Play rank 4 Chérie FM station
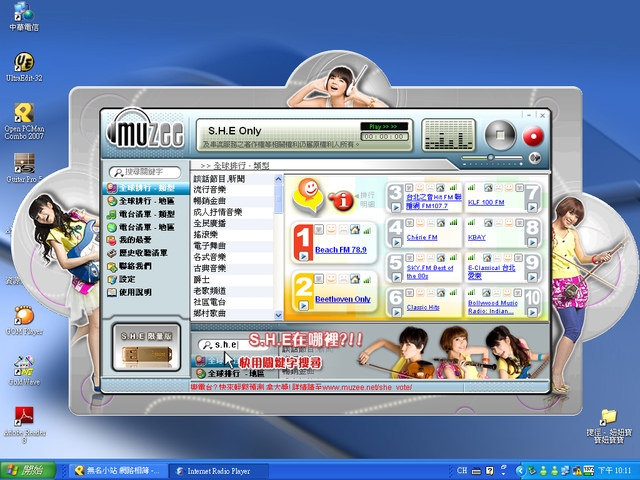This screenshot has width=640, height=480. [x=396, y=242]
